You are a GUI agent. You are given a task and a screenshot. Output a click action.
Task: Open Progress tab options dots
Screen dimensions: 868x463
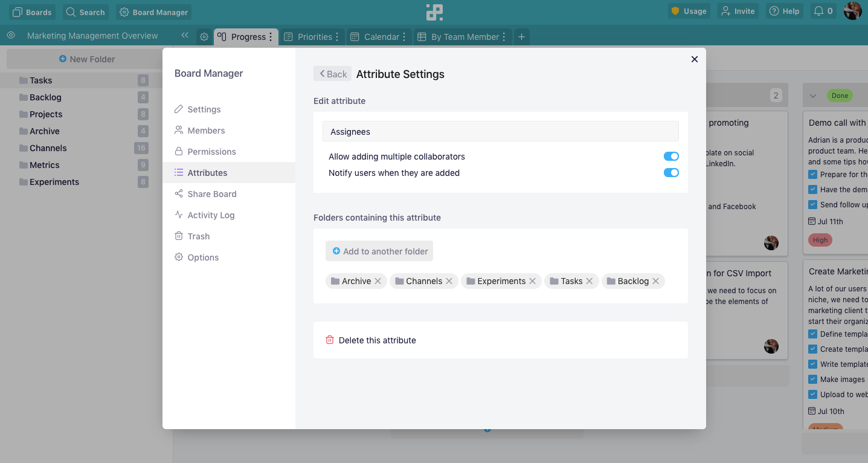pos(271,37)
